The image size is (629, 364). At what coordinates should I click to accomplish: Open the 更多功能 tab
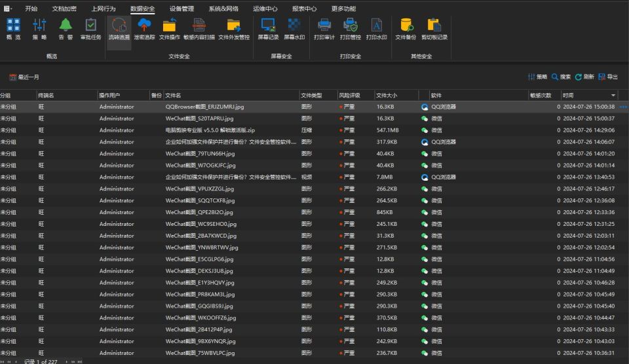(x=343, y=9)
